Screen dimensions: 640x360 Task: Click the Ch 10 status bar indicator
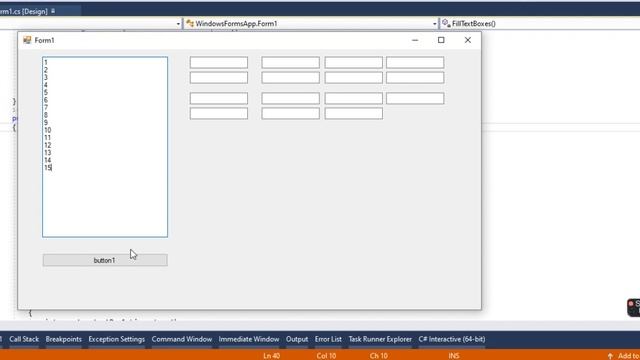click(378, 356)
